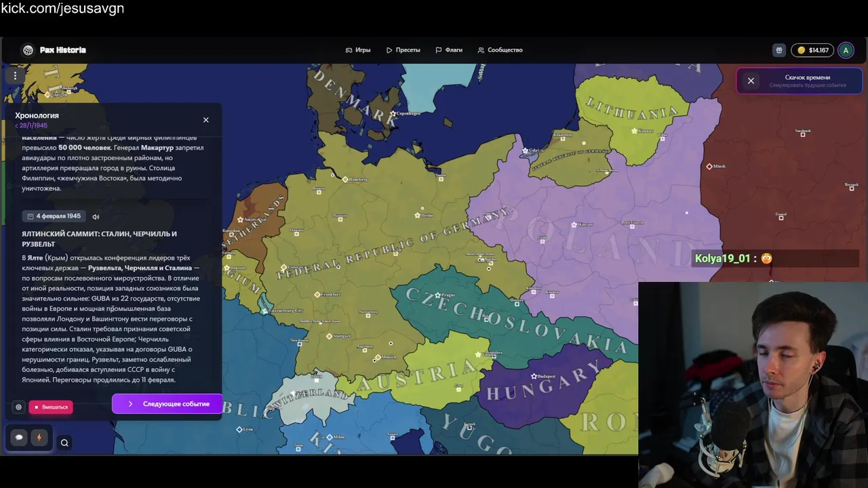Open the user avatar A menu
Image resolution: width=868 pixels, height=488 pixels.
pos(846,50)
